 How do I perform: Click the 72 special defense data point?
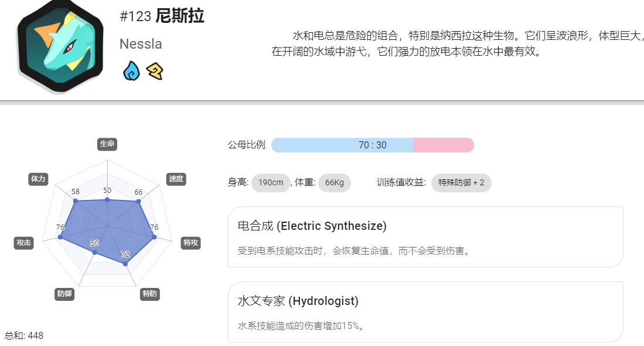pos(125,264)
